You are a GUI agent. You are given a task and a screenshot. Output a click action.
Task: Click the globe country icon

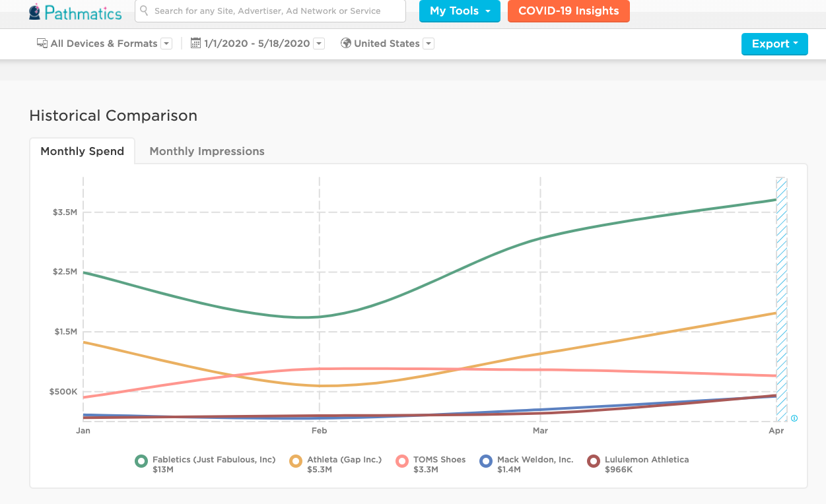click(345, 44)
